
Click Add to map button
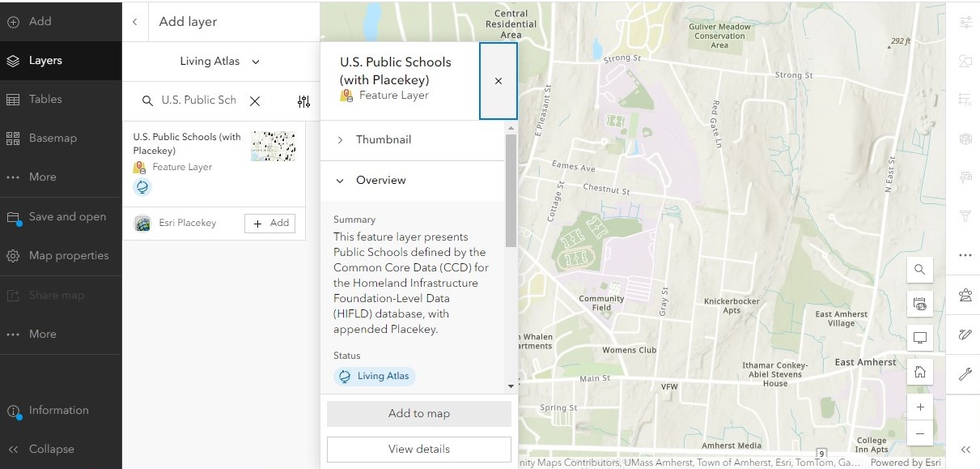click(x=419, y=413)
